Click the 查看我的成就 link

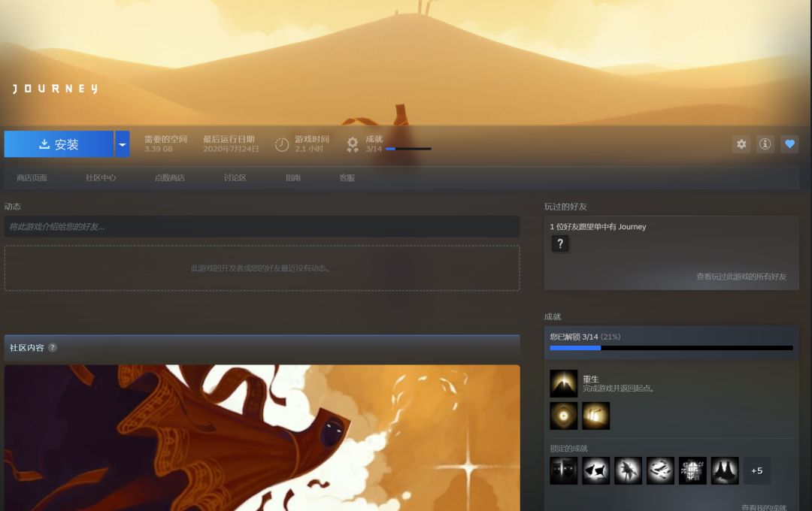(763, 507)
